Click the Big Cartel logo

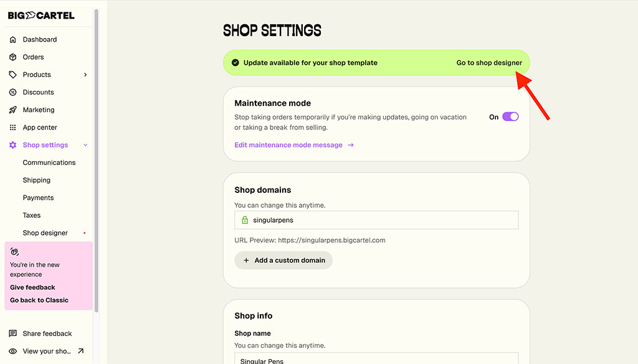pos(41,16)
